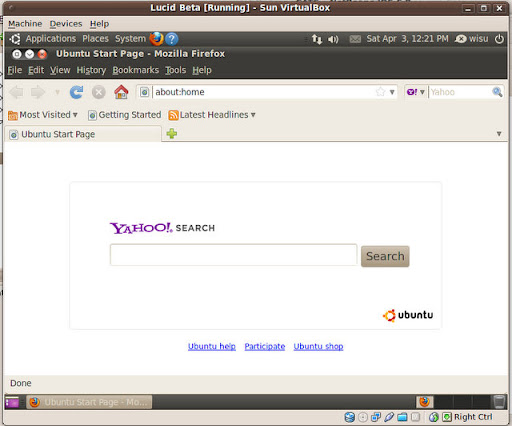Open the Firefox History menu
Viewport: 512px width, 426px height.
(91, 70)
